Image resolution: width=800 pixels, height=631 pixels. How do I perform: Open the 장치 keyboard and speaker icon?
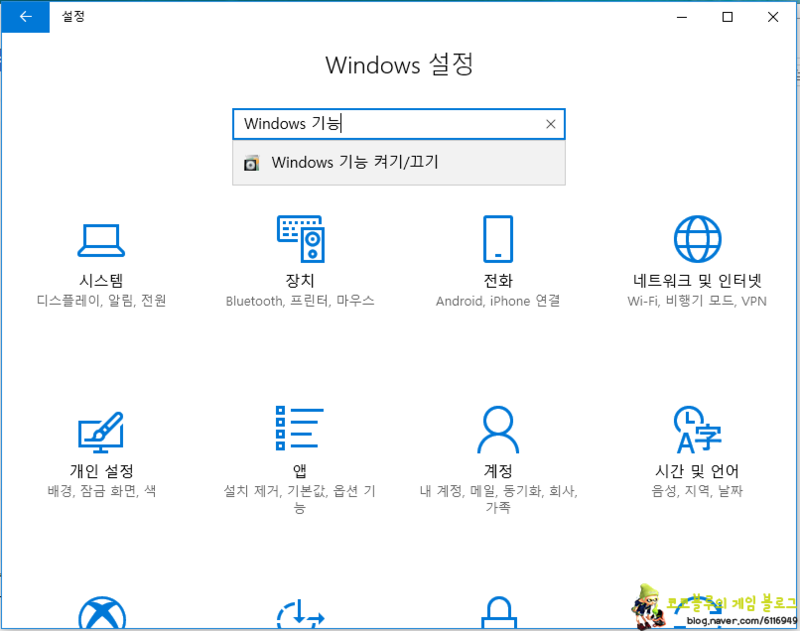pos(301,239)
